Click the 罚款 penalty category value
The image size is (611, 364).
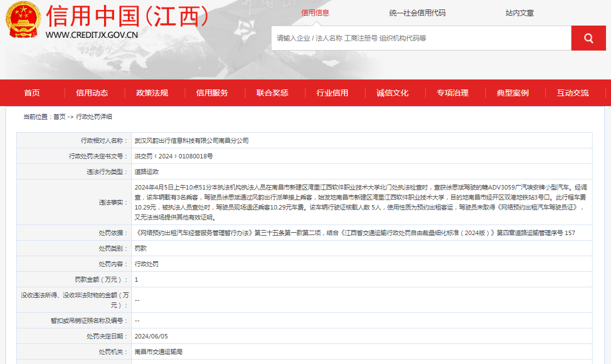click(141, 248)
